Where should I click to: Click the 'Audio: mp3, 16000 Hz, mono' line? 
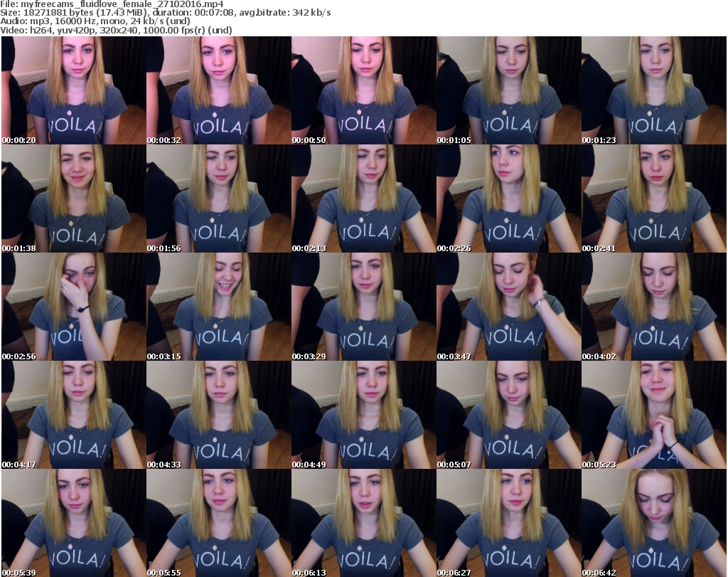point(95,21)
